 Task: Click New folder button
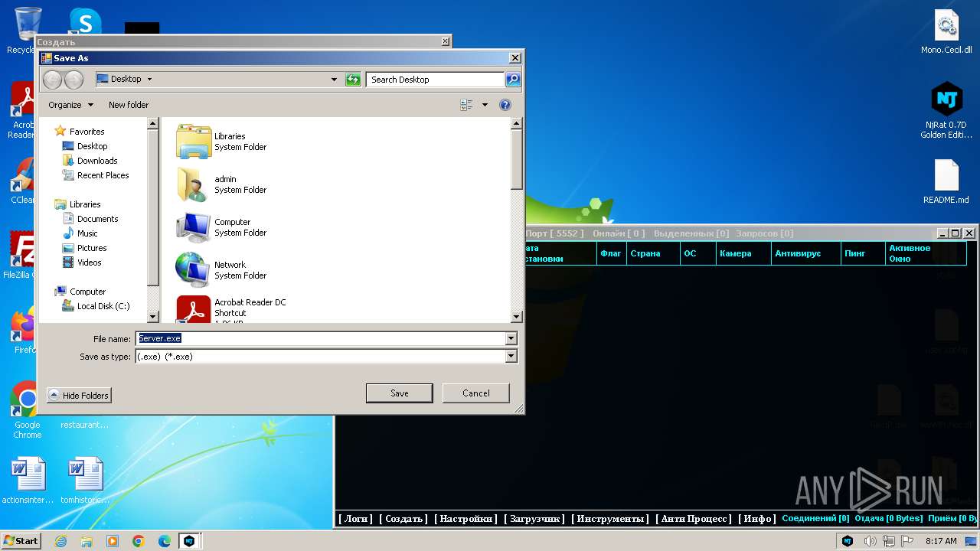pos(129,105)
